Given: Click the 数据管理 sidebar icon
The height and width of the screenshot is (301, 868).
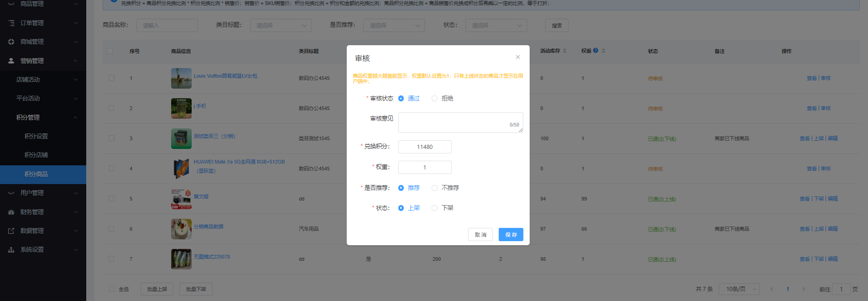Looking at the screenshot, I should [11, 231].
